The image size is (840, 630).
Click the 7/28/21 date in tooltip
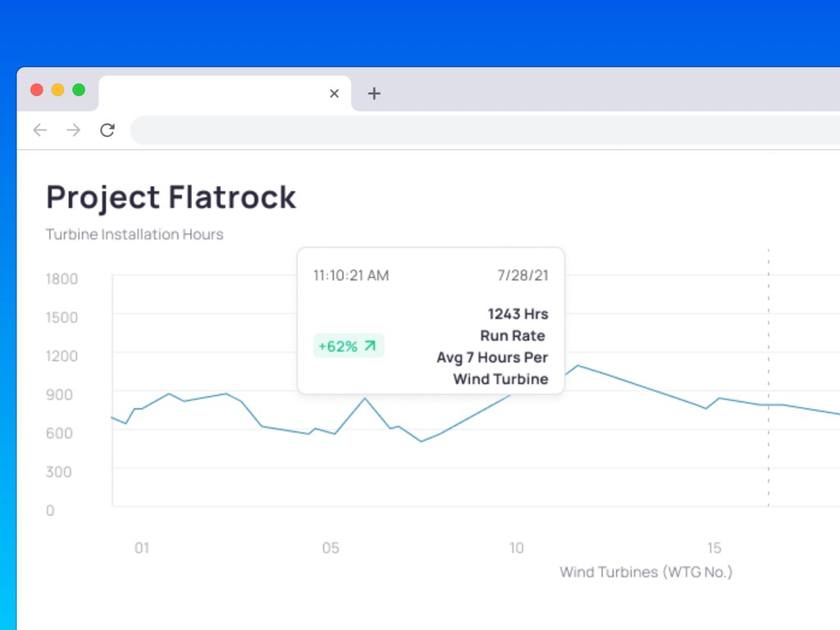[x=523, y=276]
